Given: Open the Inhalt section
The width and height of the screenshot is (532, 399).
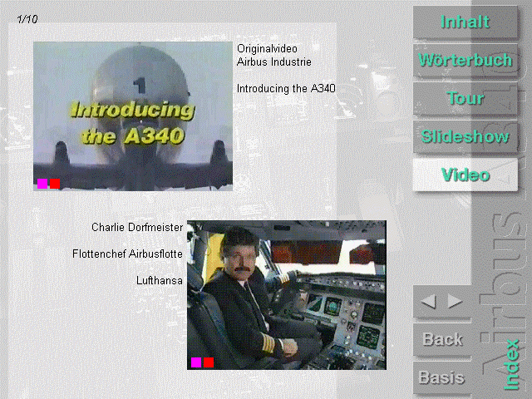Looking at the screenshot, I should pos(465,22).
